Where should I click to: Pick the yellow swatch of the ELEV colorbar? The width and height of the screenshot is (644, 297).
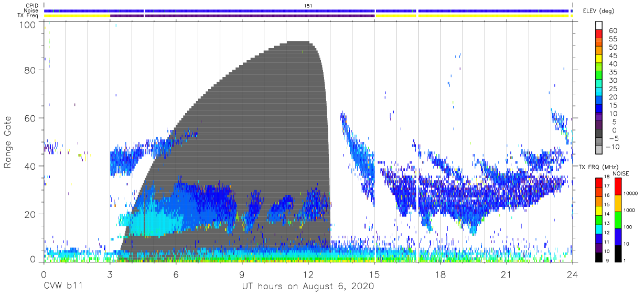[x=598, y=59]
